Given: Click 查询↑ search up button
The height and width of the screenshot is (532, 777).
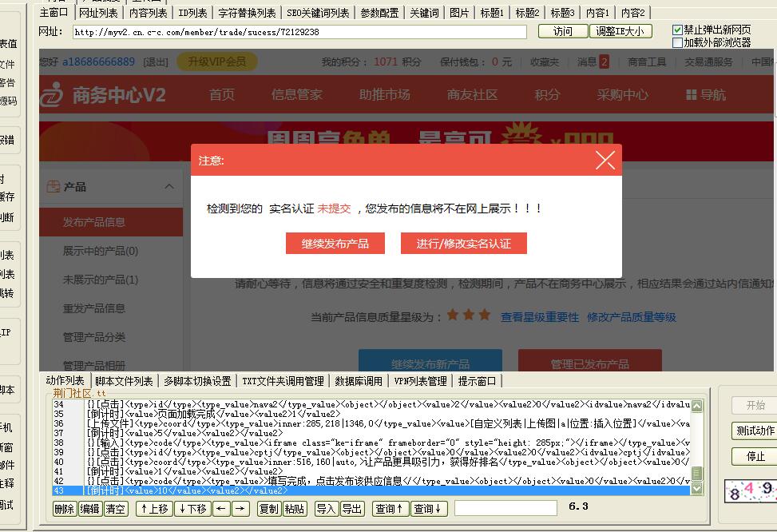Looking at the screenshot, I should pos(390,509).
